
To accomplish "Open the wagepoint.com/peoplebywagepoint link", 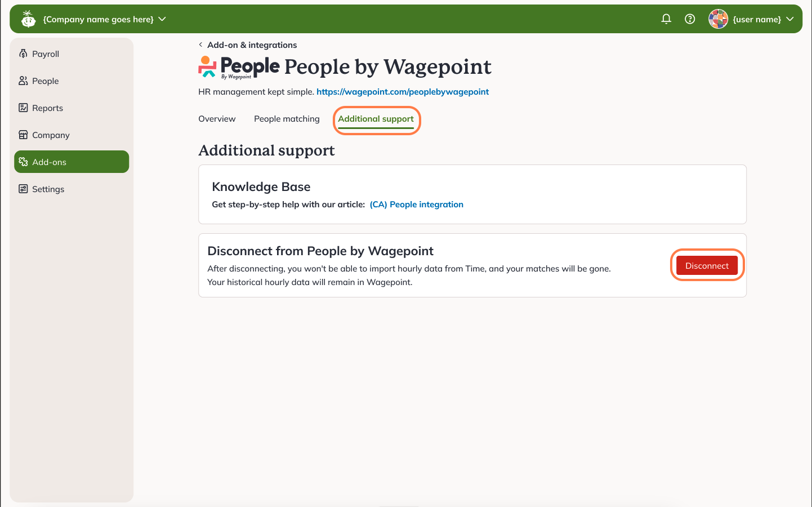I will pyautogui.click(x=403, y=92).
